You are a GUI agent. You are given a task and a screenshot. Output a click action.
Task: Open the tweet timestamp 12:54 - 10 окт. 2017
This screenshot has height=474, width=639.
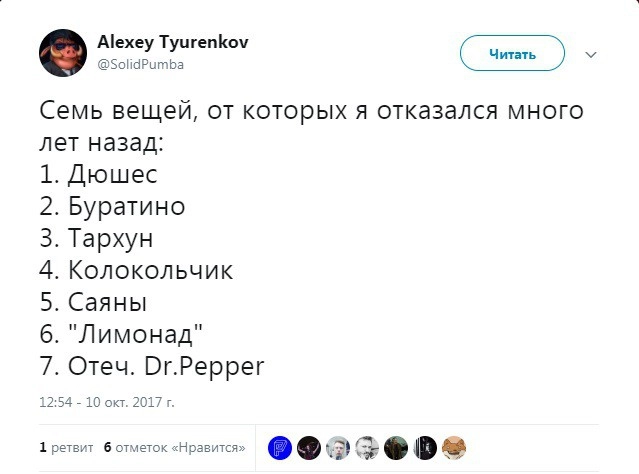106,402
